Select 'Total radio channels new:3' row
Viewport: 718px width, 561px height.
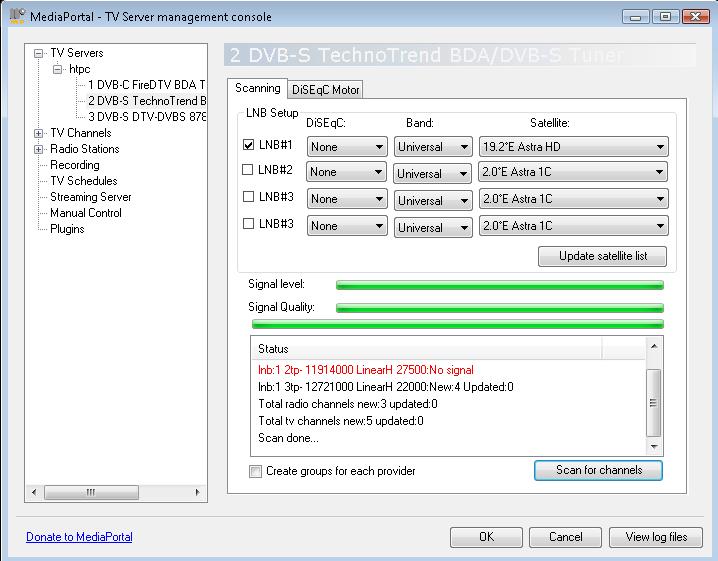348,404
